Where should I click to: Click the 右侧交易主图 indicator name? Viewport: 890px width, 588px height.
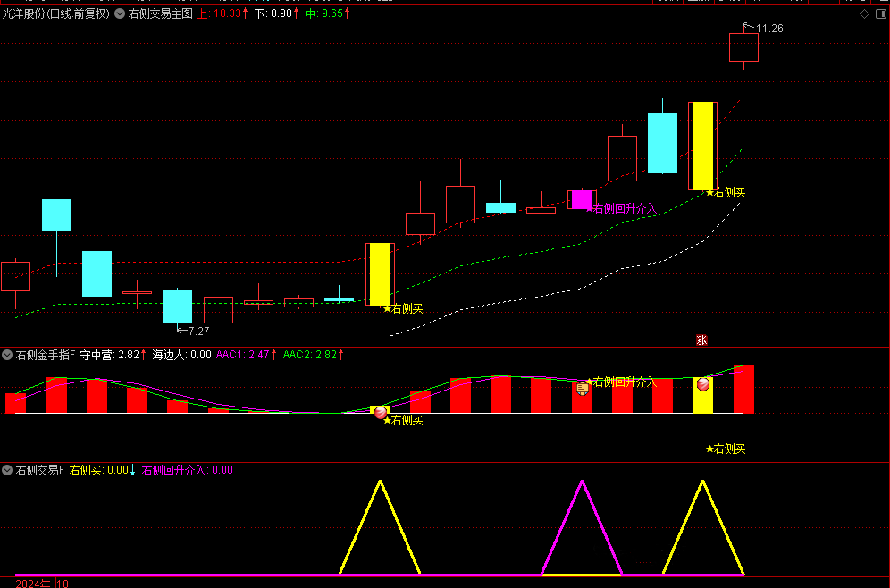(161, 13)
